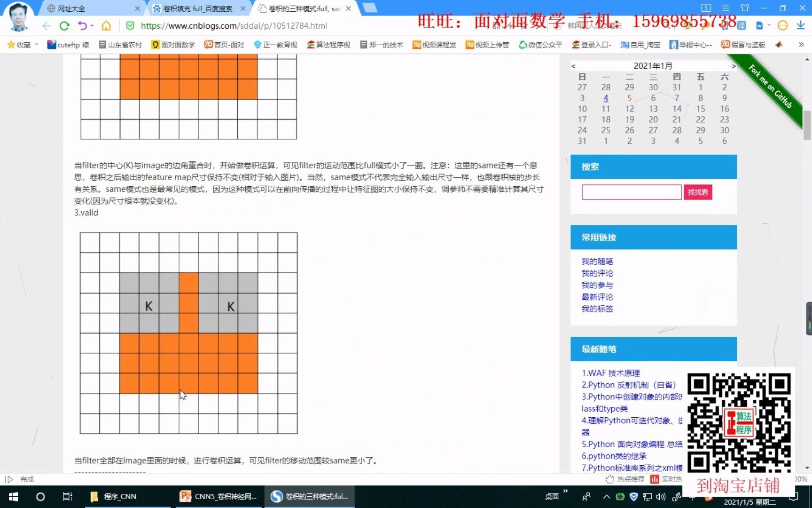
Task: Open the 实时热 chart icon in status bar
Action: [654, 479]
